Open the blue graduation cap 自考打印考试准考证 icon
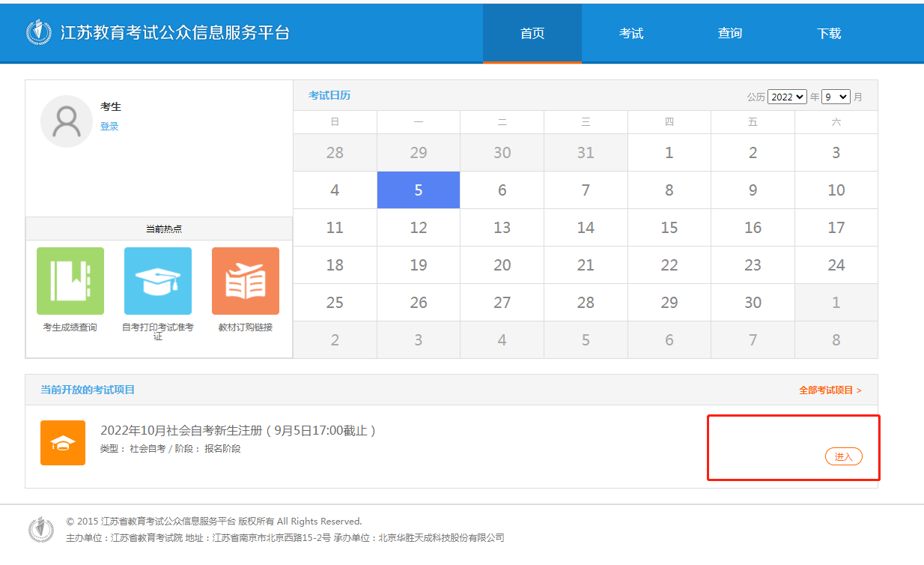Image resolution: width=924 pixels, height=565 pixels. pos(158,281)
